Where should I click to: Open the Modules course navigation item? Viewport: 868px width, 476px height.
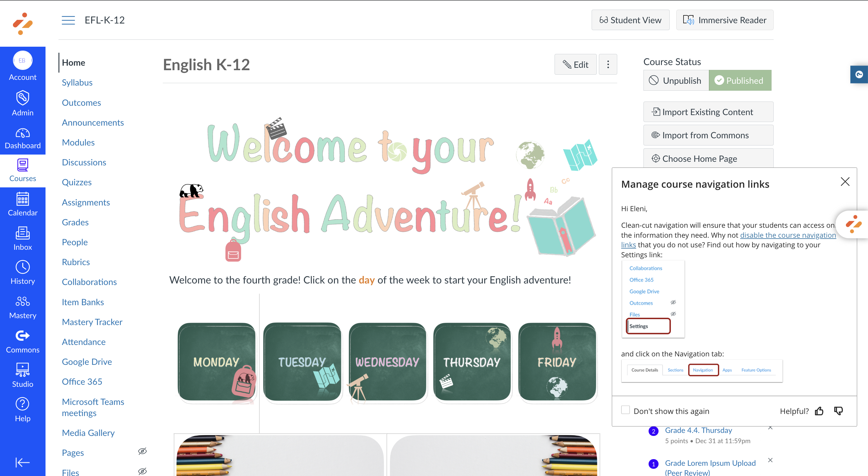78,142
